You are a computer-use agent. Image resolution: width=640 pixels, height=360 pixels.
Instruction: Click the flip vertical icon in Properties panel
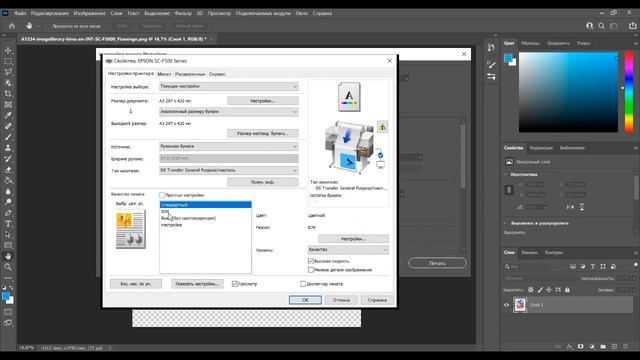(582, 207)
